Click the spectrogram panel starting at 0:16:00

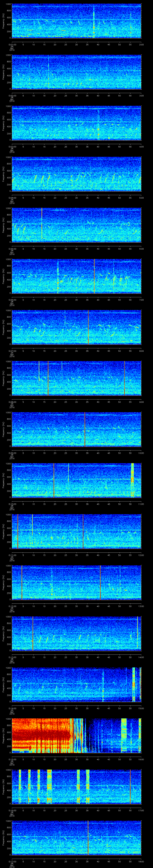[x=77, y=787]
